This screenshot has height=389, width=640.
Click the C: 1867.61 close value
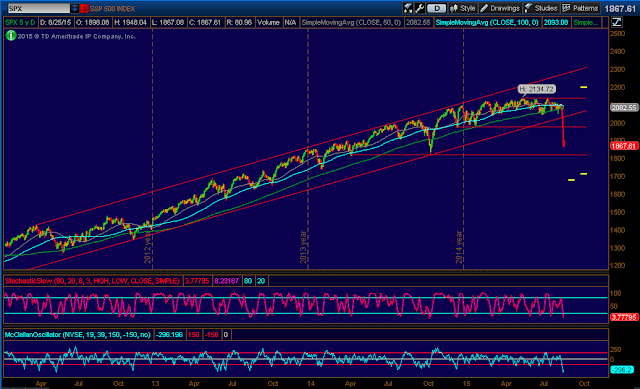pyautogui.click(x=205, y=22)
